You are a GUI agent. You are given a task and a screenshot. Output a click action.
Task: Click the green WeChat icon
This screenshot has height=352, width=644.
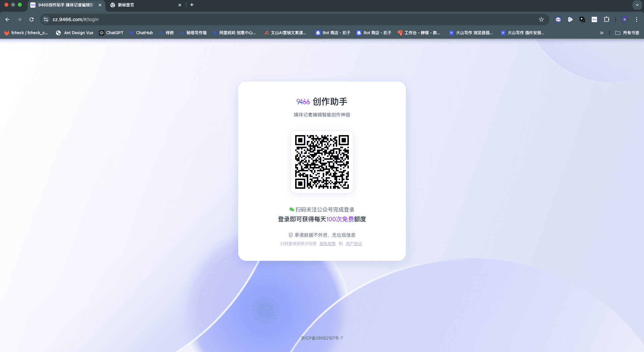(x=292, y=210)
